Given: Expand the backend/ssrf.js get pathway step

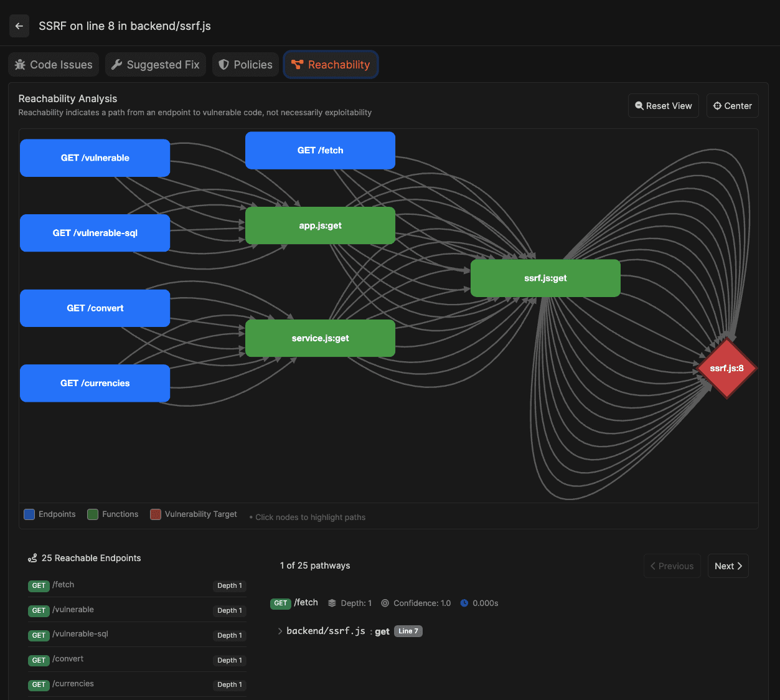Looking at the screenshot, I should [x=280, y=631].
